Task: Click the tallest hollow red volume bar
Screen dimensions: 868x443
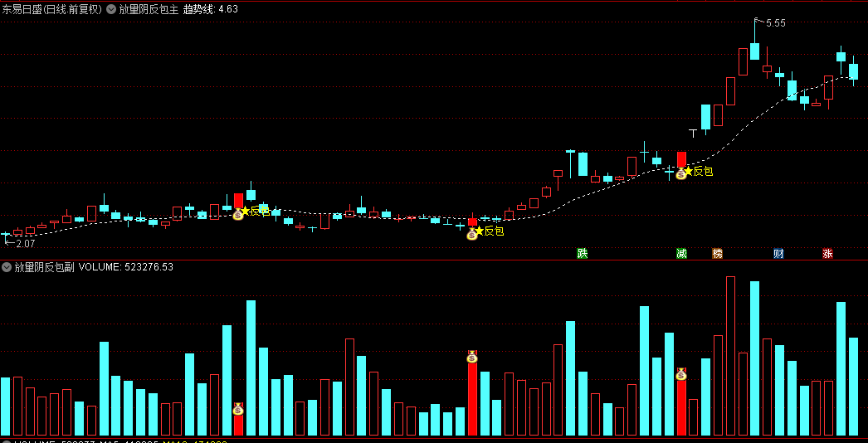Action: (x=731, y=356)
